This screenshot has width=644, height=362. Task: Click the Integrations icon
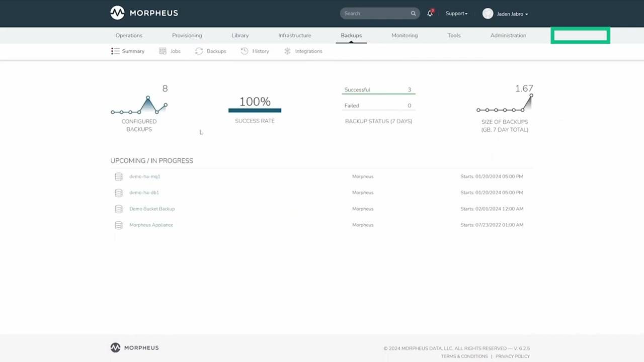[x=287, y=51]
